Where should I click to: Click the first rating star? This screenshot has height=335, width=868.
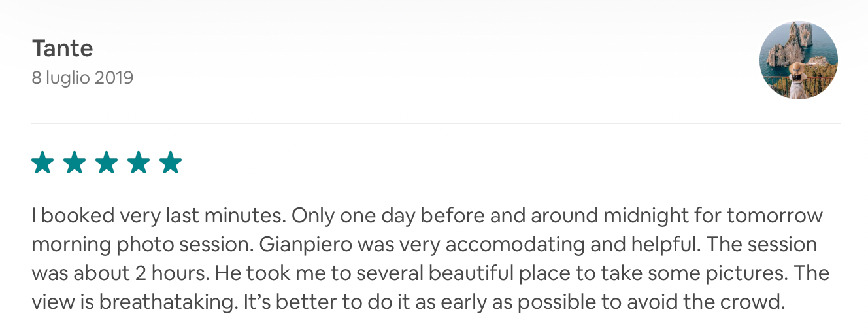[x=42, y=163]
